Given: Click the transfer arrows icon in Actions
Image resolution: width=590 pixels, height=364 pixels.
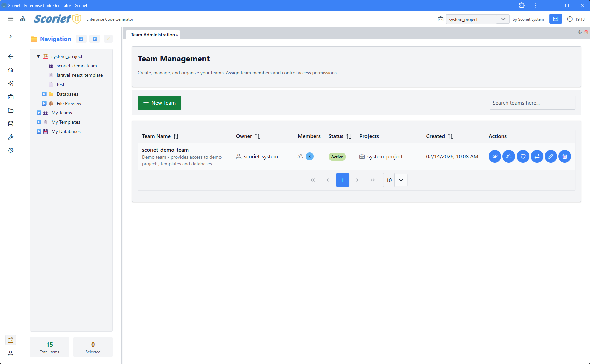Looking at the screenshot, I should pos(537,156).
